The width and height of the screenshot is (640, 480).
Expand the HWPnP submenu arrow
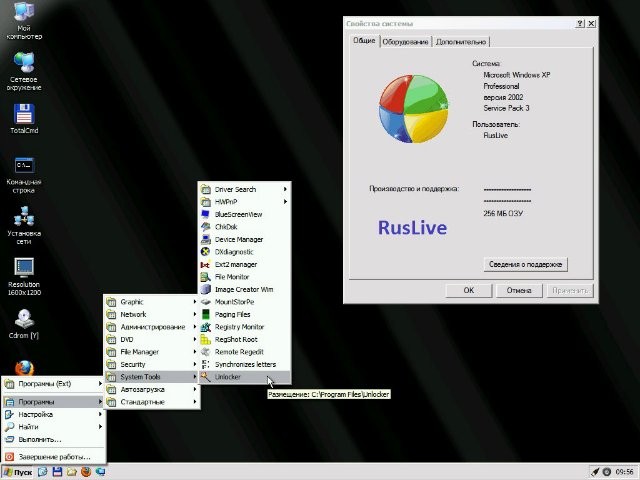(285, 202)
